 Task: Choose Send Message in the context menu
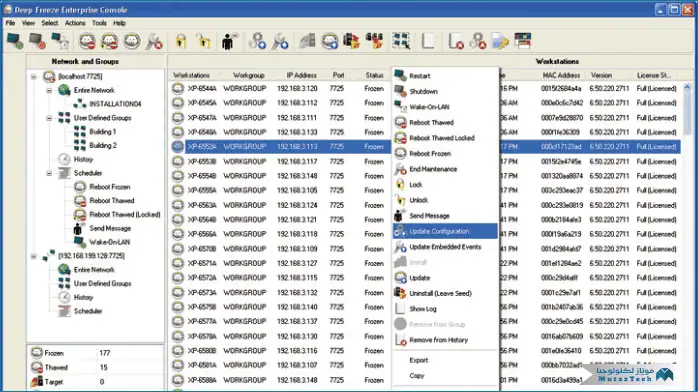coord(445,216)
